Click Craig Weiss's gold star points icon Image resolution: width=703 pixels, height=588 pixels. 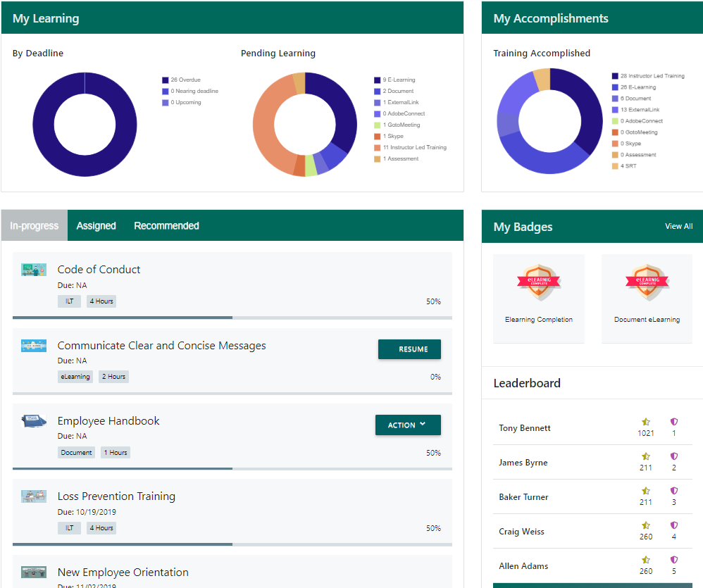click(646, 525)
